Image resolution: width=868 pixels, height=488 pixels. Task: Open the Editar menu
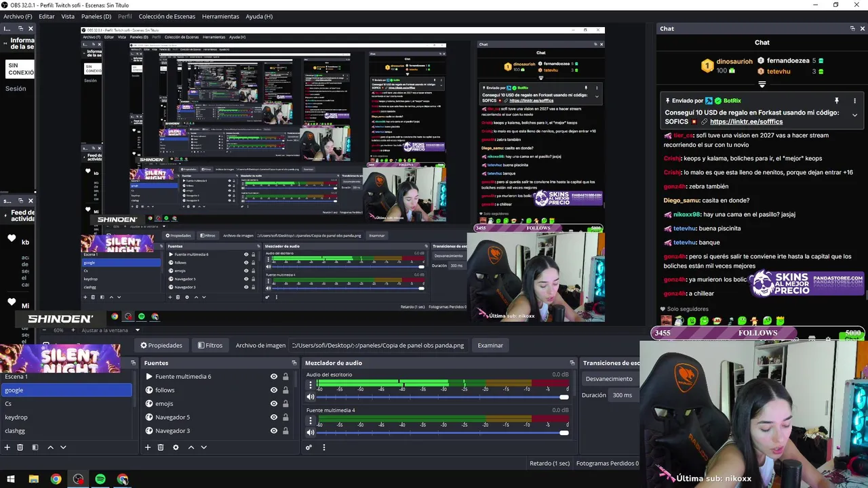[47, 16]
